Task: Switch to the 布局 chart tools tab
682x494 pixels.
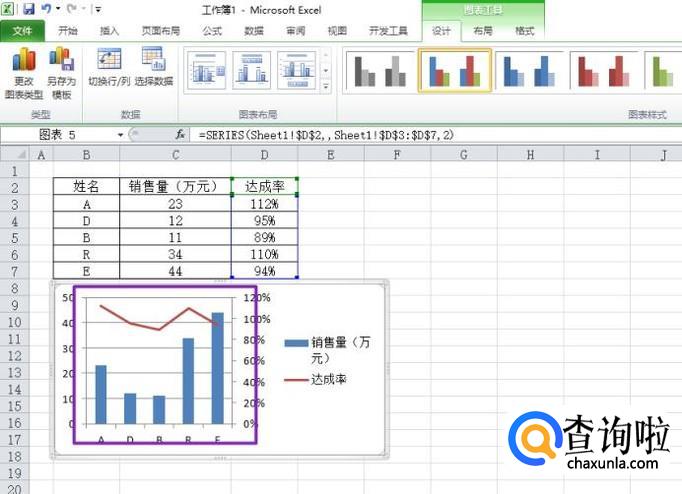Action: [x=483, y=31]
